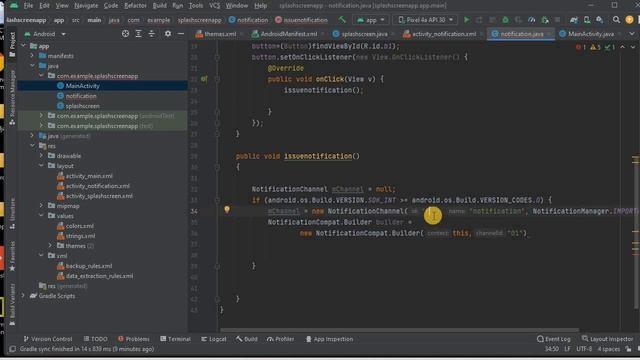This screenshot has width=640, height=360.
Task: Collapse the xml resources folder
Action: (x=41, y=256)
